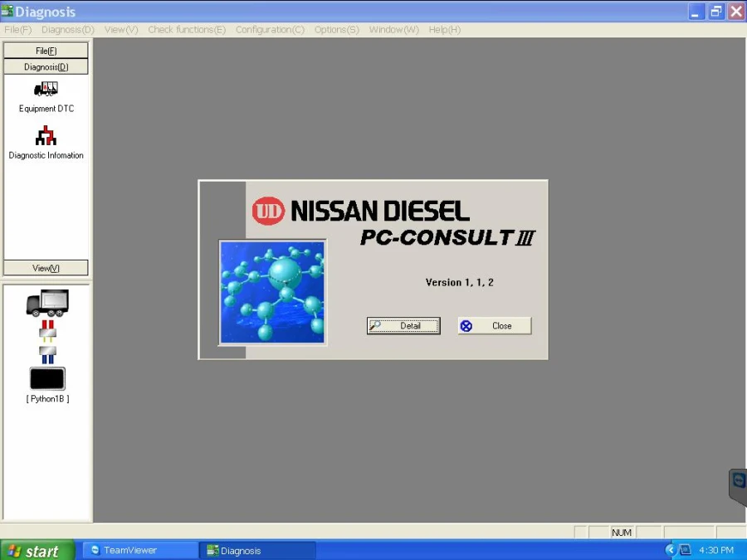Select the truck vehicle icon in connection panel

pos(47,302)
